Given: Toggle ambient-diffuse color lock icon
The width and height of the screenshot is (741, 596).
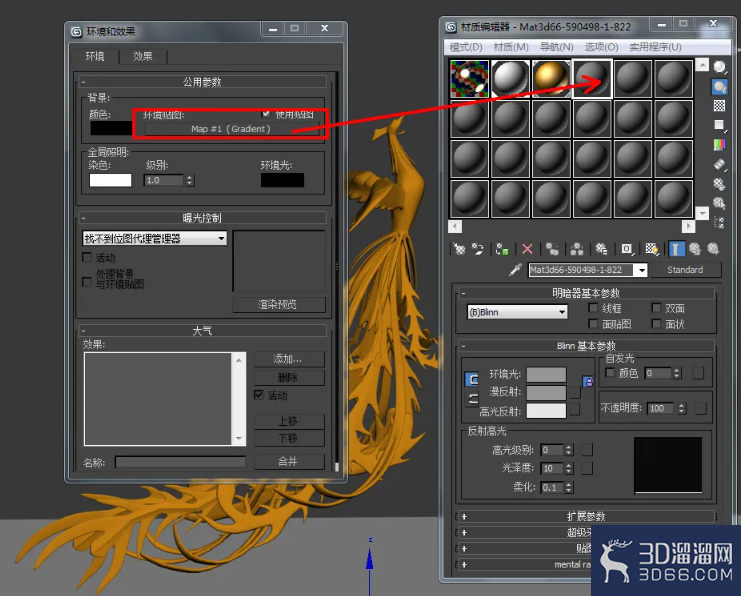Looking at the screenshot, I should point(588,381).
